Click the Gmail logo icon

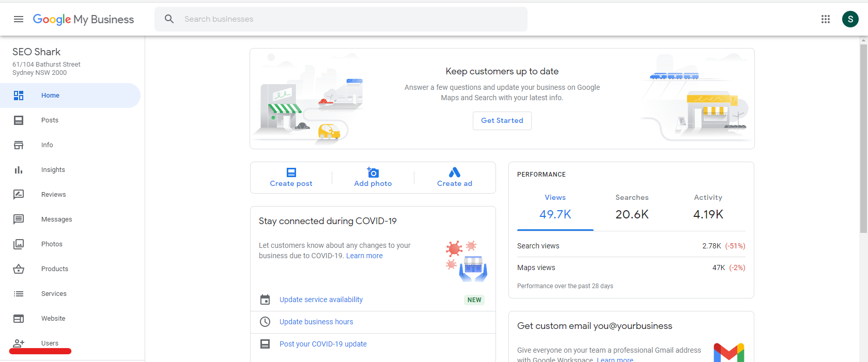click(729, 352)
